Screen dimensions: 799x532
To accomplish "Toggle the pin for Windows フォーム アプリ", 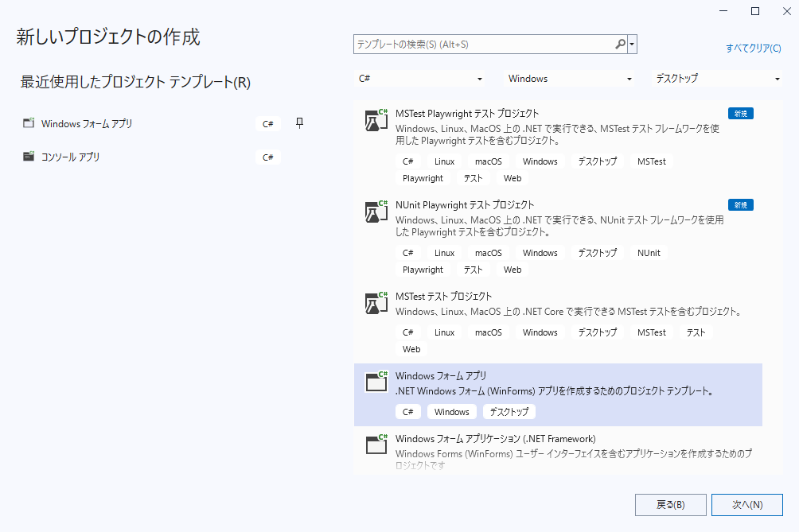I will 299,122.
